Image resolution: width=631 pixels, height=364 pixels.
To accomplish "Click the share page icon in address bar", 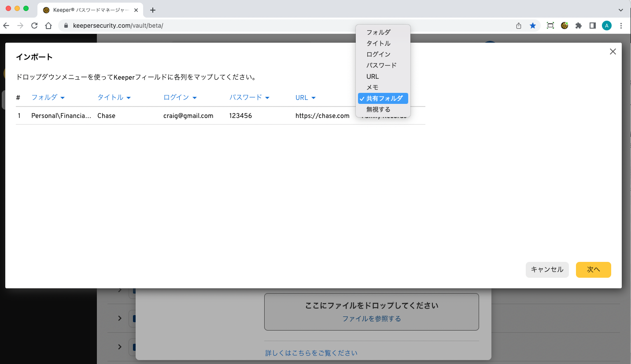I will (x=519, y=26).
